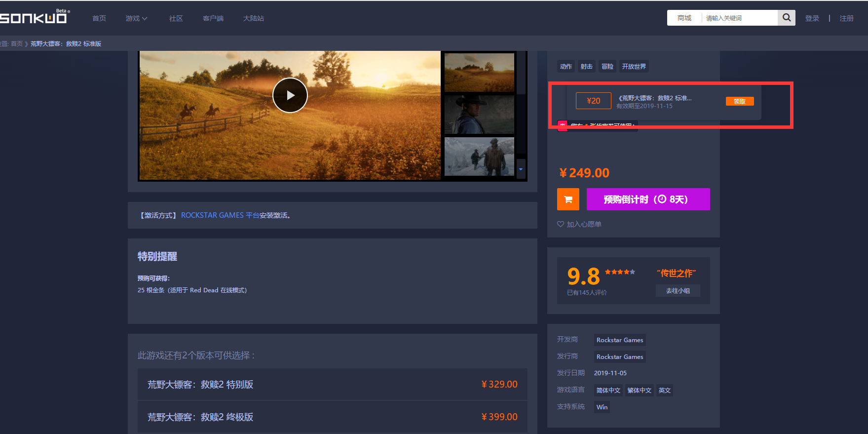The height and width of the screenshot is (434, 868).
Task: Click 已有145人评价 review count
Action: (587, 293)
